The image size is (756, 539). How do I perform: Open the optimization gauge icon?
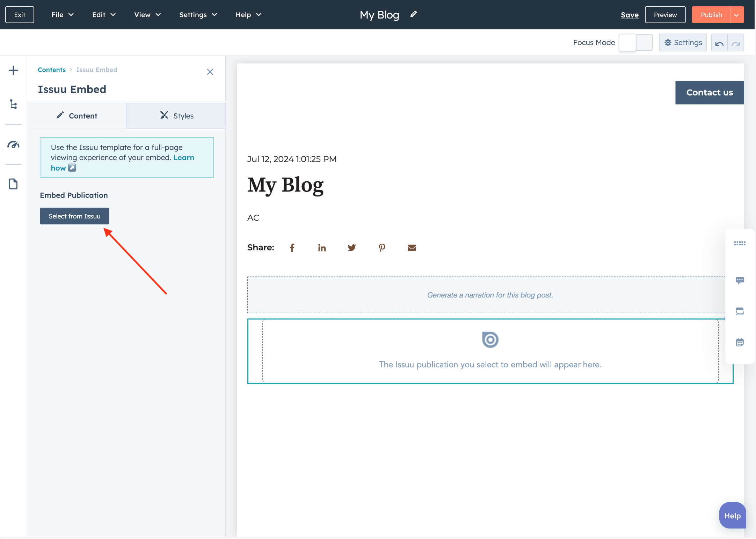click(x=13, y=144)
